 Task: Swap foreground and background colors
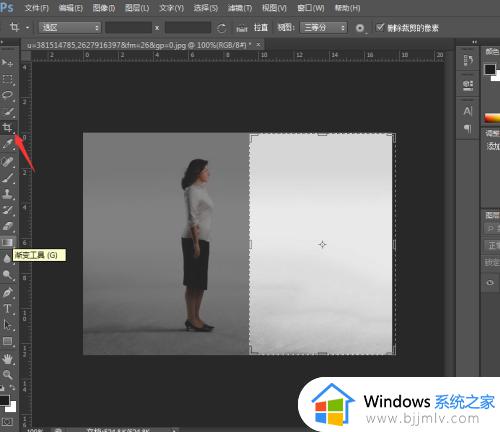pos(12,387)
